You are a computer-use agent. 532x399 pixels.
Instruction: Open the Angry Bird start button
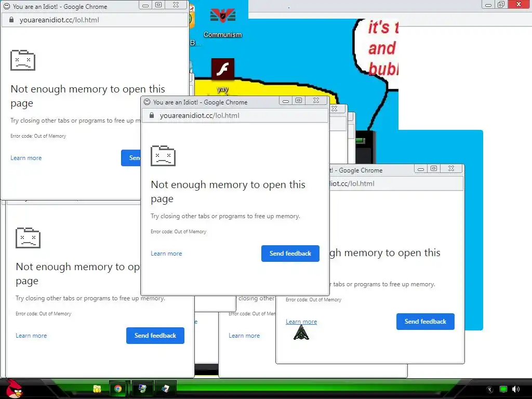coord(15,389)
